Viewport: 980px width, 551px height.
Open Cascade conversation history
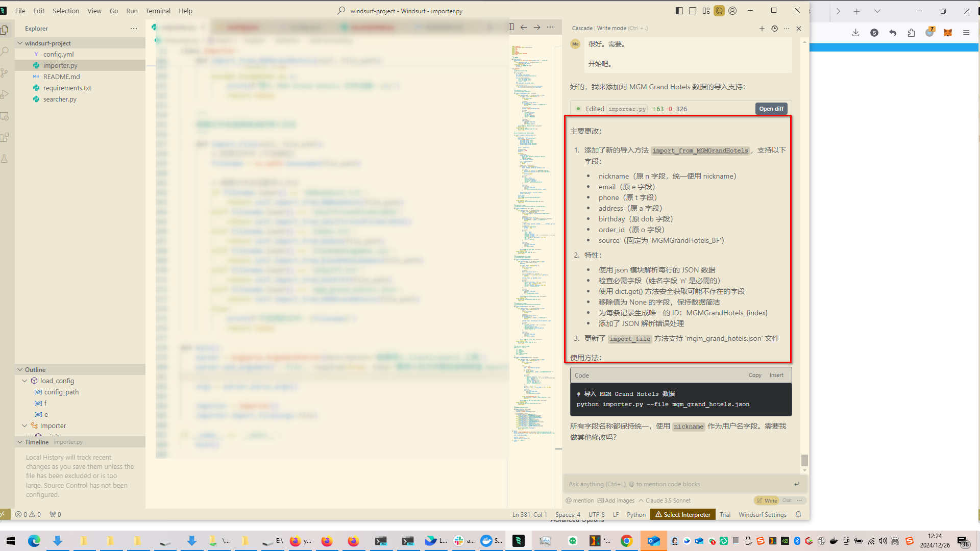coord(774,29)
